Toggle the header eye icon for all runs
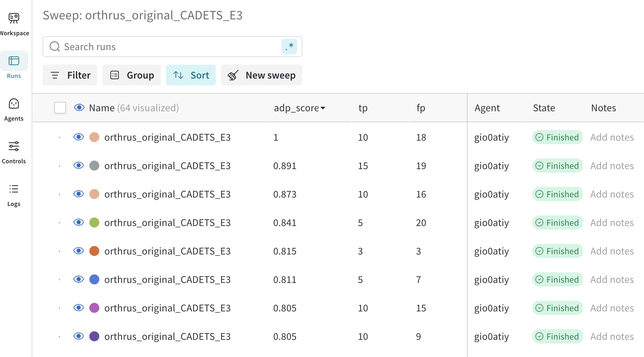 point(79,108)
